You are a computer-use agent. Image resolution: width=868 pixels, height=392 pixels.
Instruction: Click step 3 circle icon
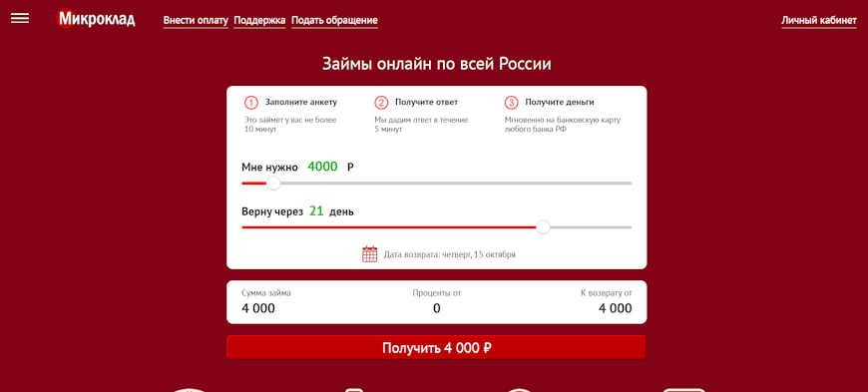(512, 103)
